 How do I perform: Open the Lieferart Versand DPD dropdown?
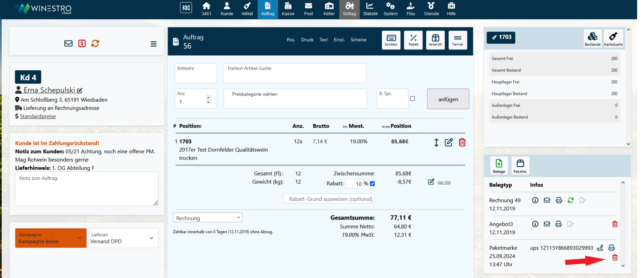(122, 238)
